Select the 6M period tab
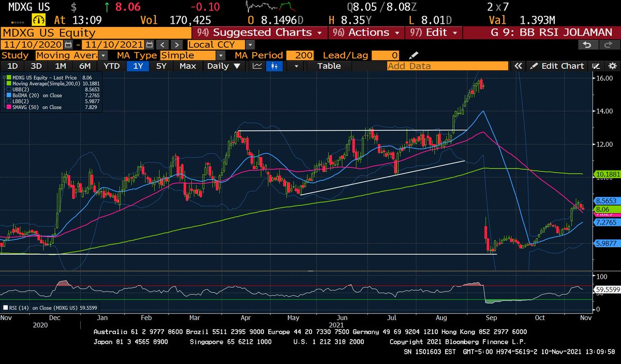 click(84, 66)
